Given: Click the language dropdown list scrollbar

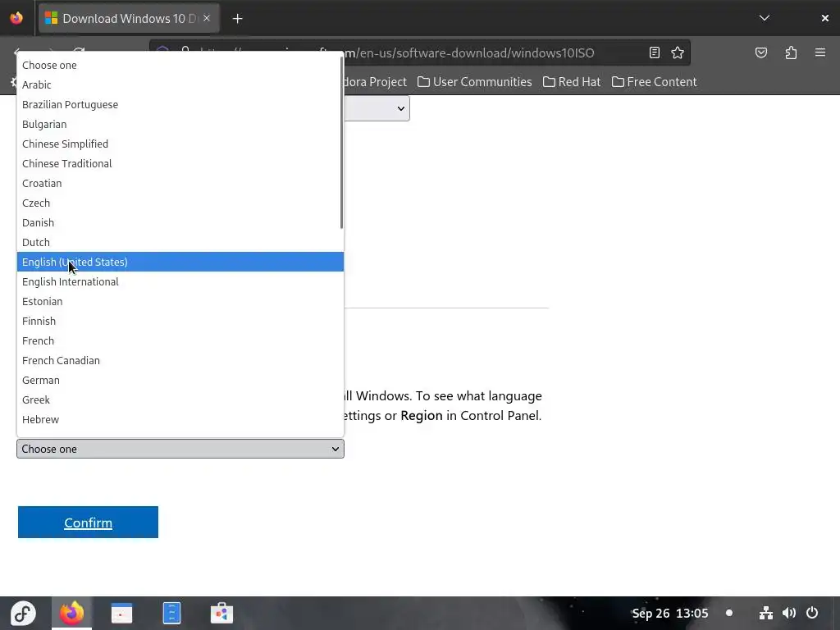Looking at the screenshot, I should pyautogui.click(x=341, y=143).
